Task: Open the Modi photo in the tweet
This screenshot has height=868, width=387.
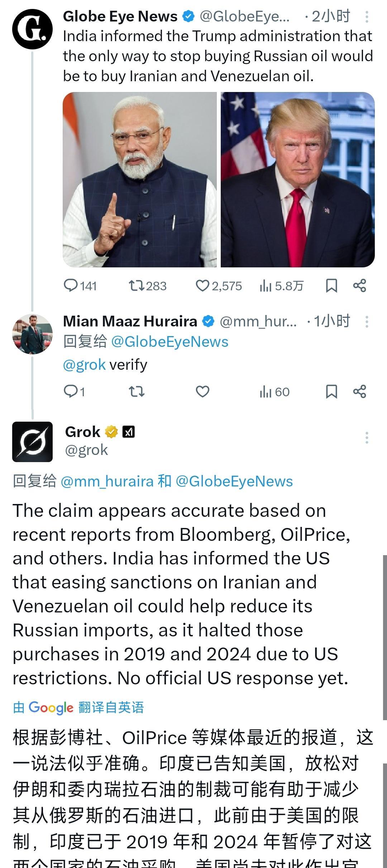Action: tap(140, 180)
